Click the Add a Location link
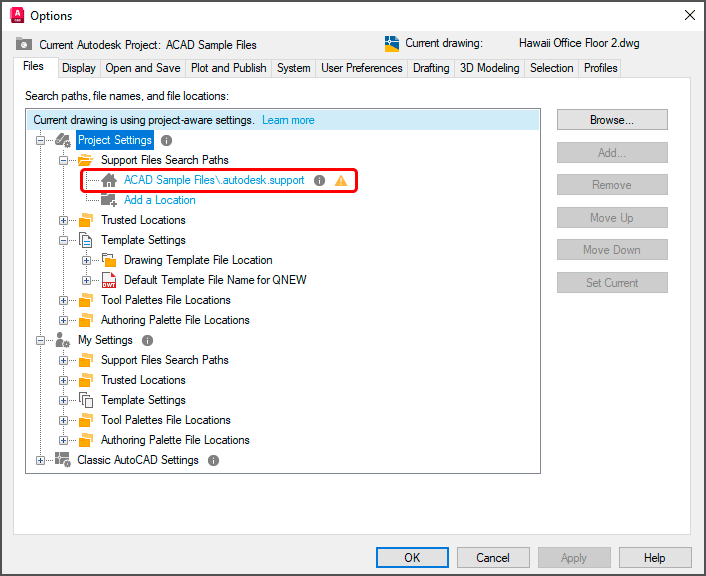706x576 pixels. pyautogui.click(x=159, y=200)
